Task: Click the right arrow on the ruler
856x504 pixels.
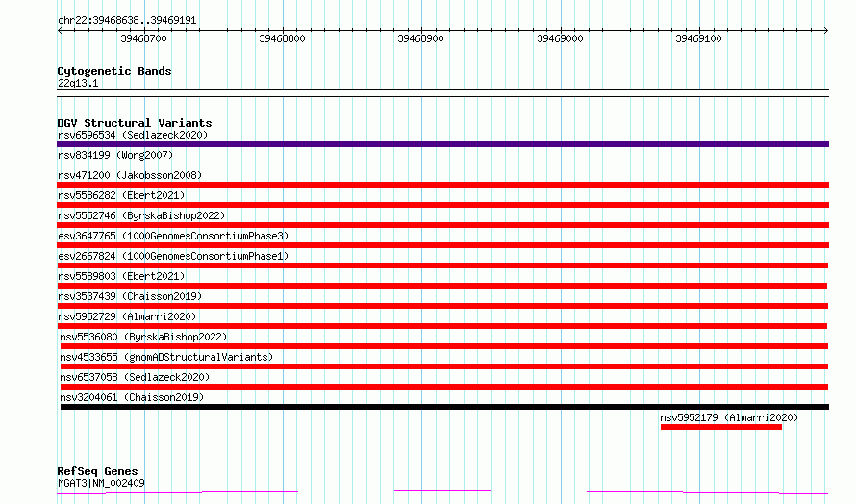Action: point(826,30)
